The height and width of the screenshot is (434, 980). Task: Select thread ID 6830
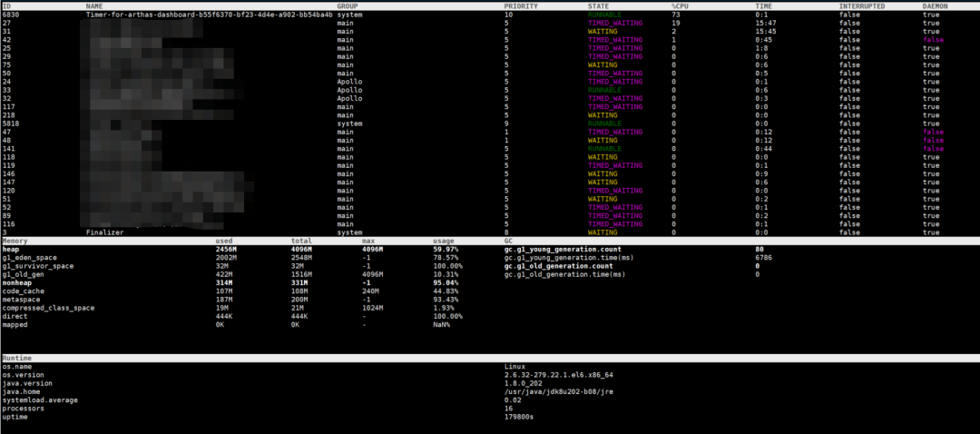11,14
